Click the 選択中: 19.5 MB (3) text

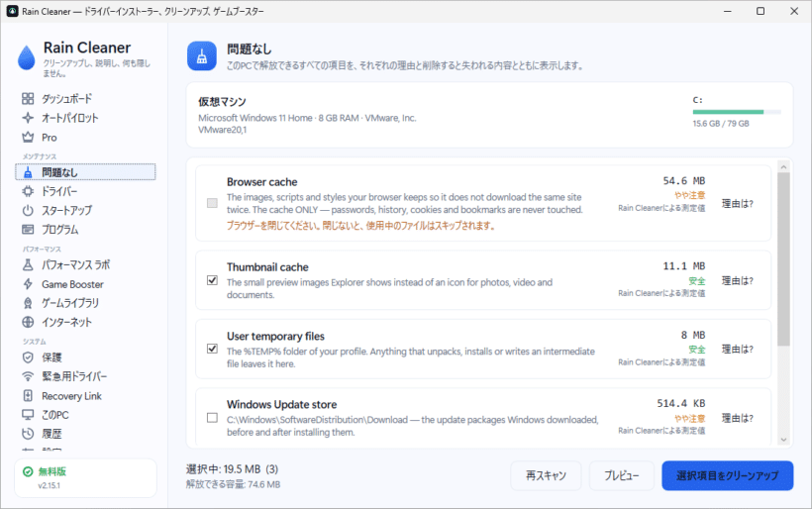pyautogui.click(x=232, y=469)
